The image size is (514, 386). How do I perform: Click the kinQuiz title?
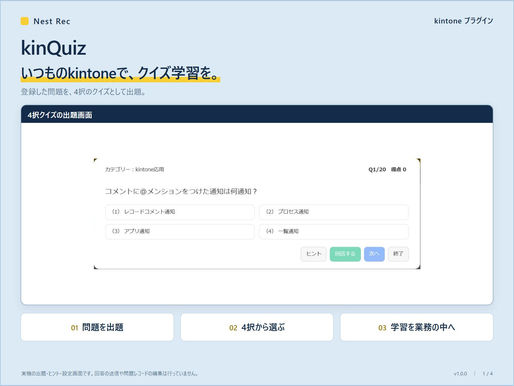53,48
